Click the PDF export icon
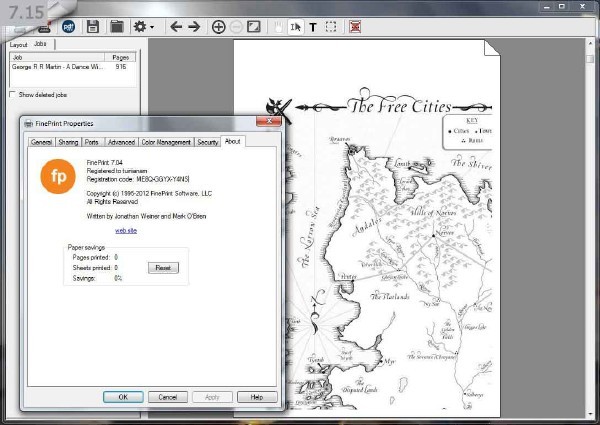Screen dimensions: 600x425 (68, 27)
